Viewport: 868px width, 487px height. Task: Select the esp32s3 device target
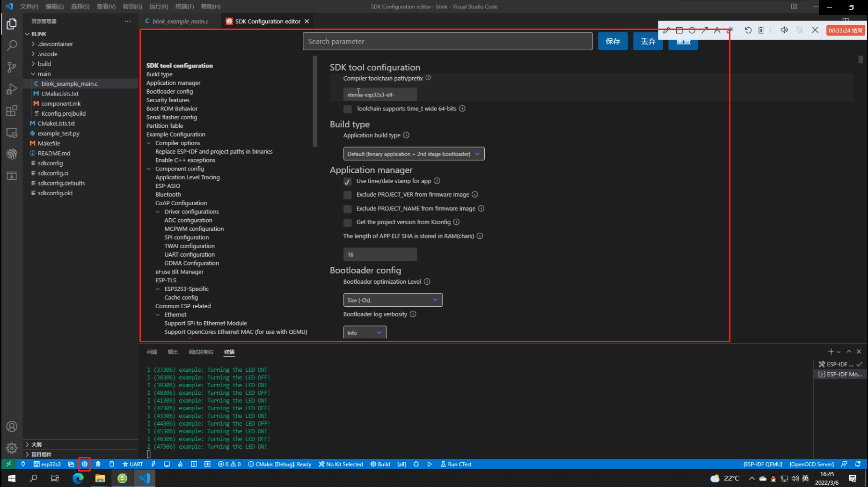47,464
